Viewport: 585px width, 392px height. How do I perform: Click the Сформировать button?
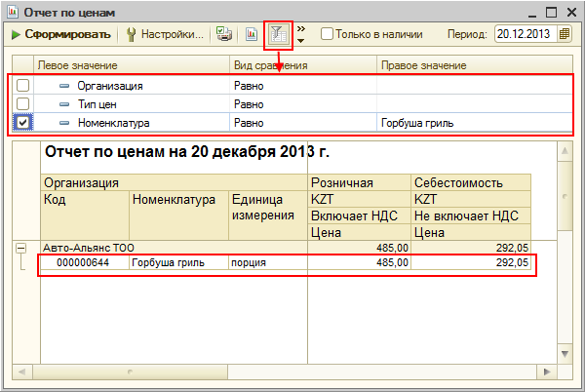pos(60,34)
